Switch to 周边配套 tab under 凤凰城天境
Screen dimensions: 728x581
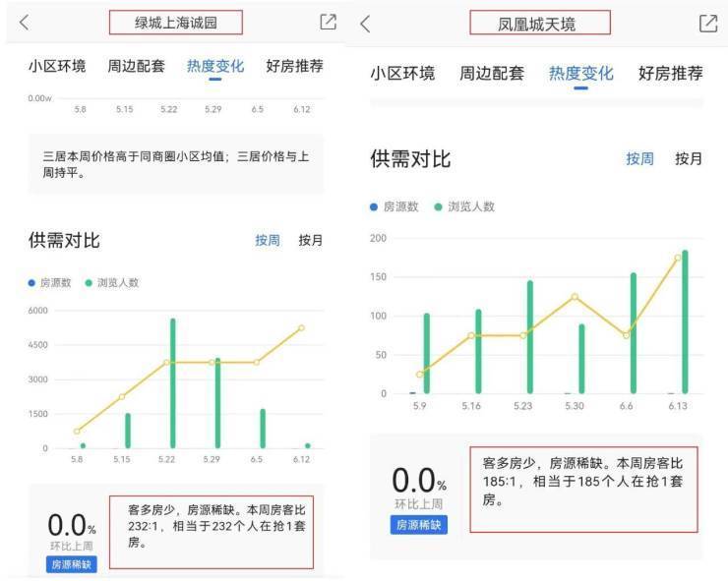pyautogui.click(x=492, y=74)
